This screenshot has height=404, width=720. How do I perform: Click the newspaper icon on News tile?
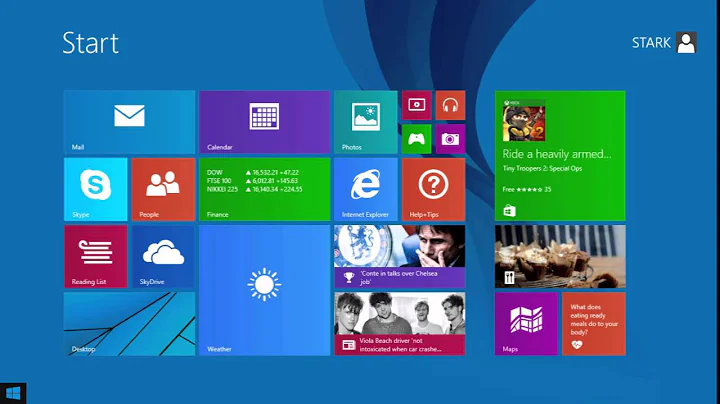click(349, 345)
